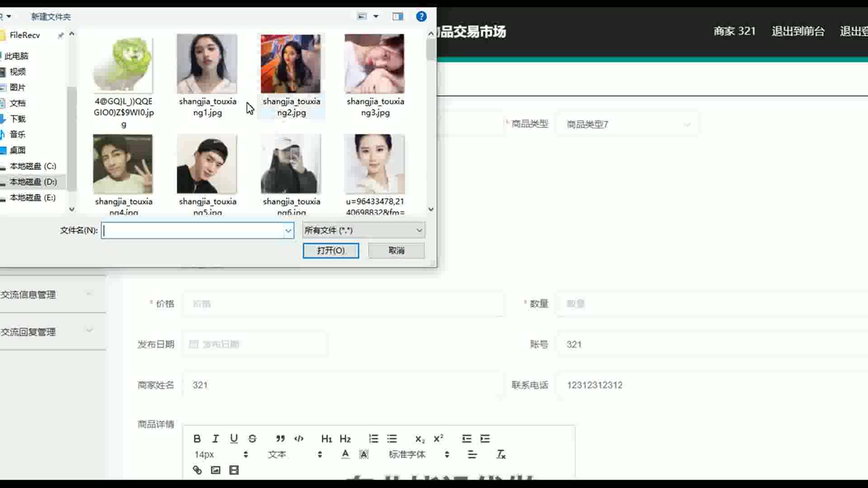The image size is (868, 488).
Task: Decrease indent in the editor
Action: (x=467, y=438)
